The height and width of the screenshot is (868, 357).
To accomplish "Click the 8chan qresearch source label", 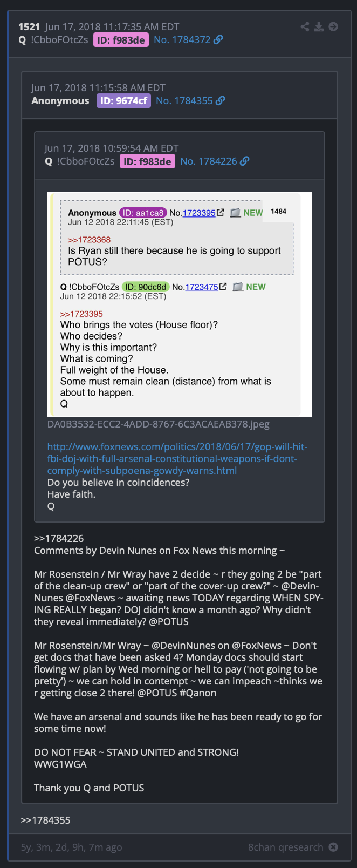I will pyautogui.click(x=286, y=847).
